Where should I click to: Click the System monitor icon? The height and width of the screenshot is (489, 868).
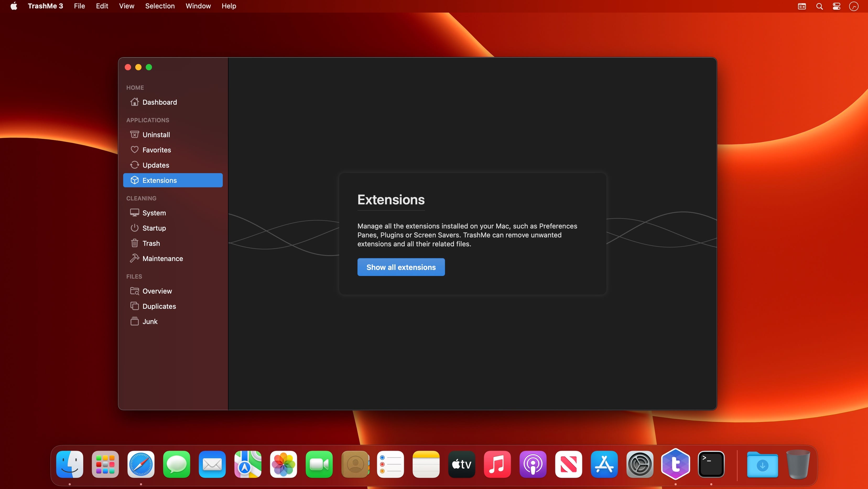pos(134,213)
